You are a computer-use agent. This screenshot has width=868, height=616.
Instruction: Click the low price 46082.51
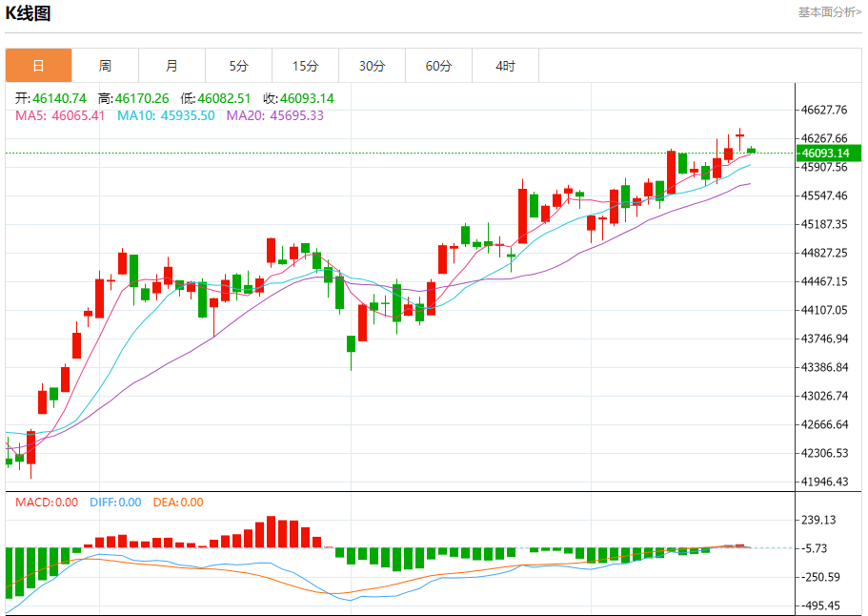click(x=224, y=98)
